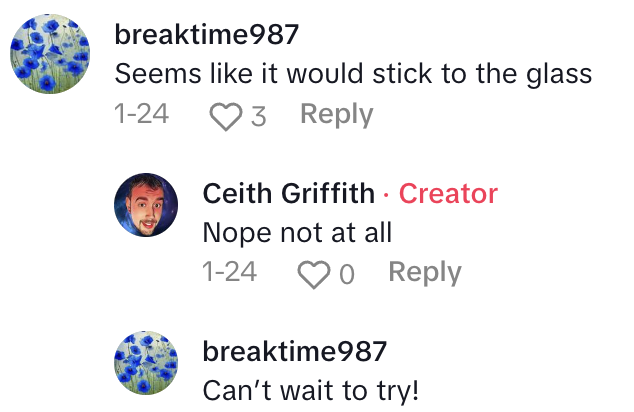634x412 pixels.
Task: Click the like count of 3
Action: coord(258,117)
